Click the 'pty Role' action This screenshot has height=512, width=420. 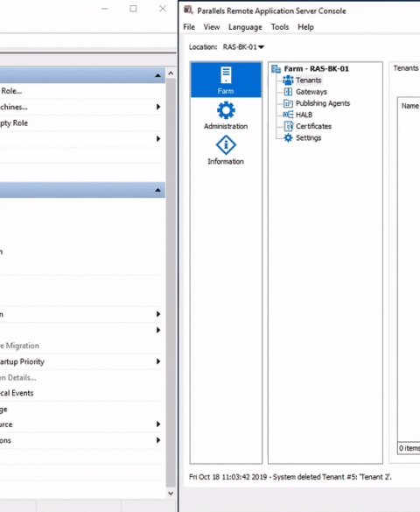coord(14,123)
